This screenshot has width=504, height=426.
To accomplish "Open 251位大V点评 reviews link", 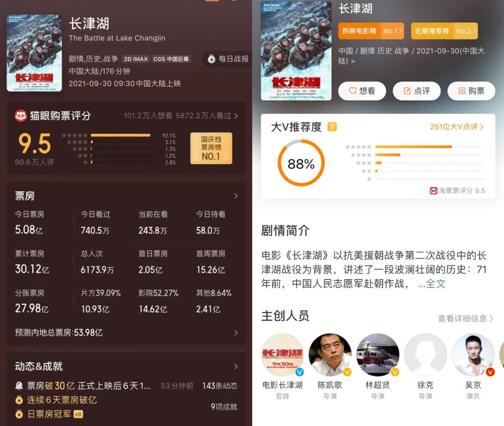I will [x=457, y=127].
